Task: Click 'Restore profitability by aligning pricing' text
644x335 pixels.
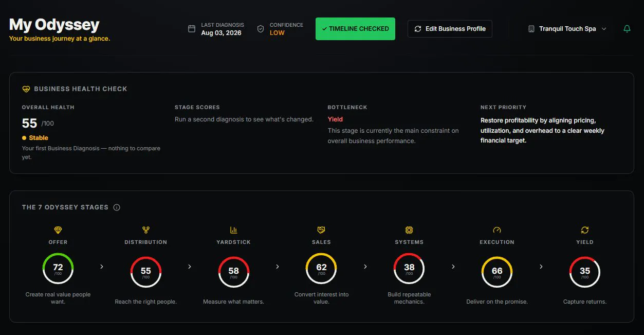Action: pyautogui.click(x=542, y=130)
